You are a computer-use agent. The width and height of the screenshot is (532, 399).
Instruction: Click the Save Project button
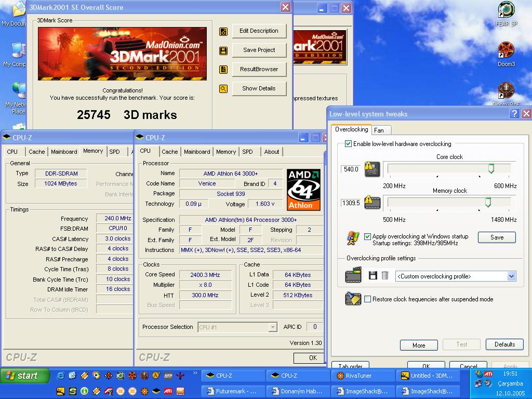259,50
